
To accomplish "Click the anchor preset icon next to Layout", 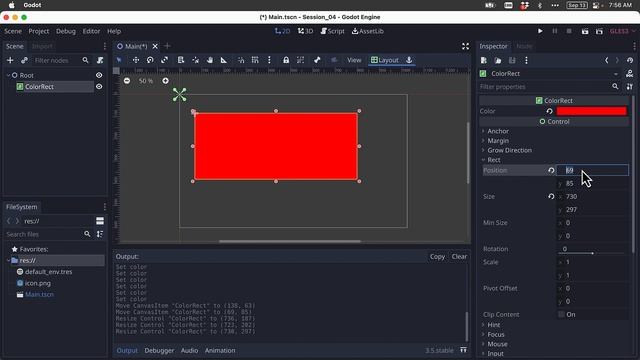I will 409,60.
